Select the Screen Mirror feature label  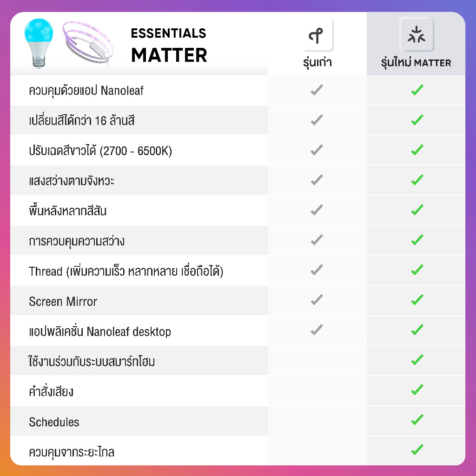[63, 302]
